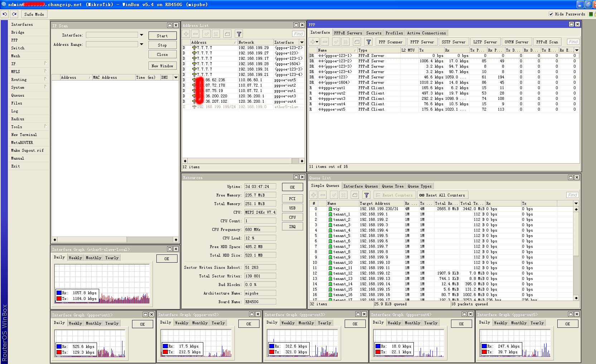Switch to the Secrets tab in PPP window
Viewport: 596px width, 364px height.
point(374,33)
